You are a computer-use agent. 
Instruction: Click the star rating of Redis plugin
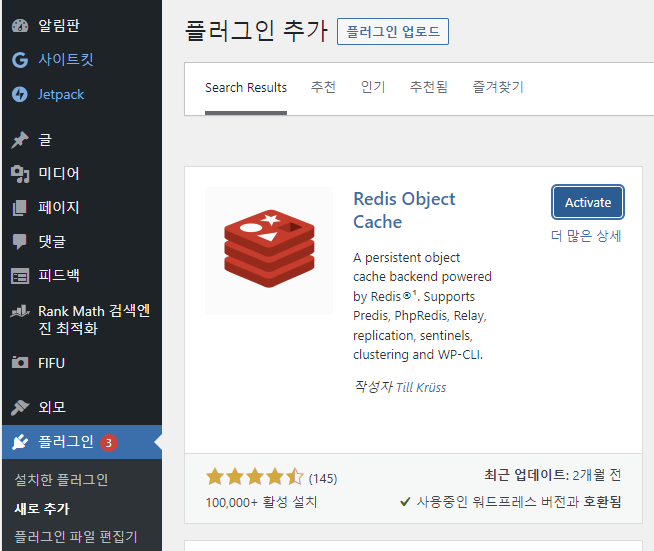[x=255, y=477]
